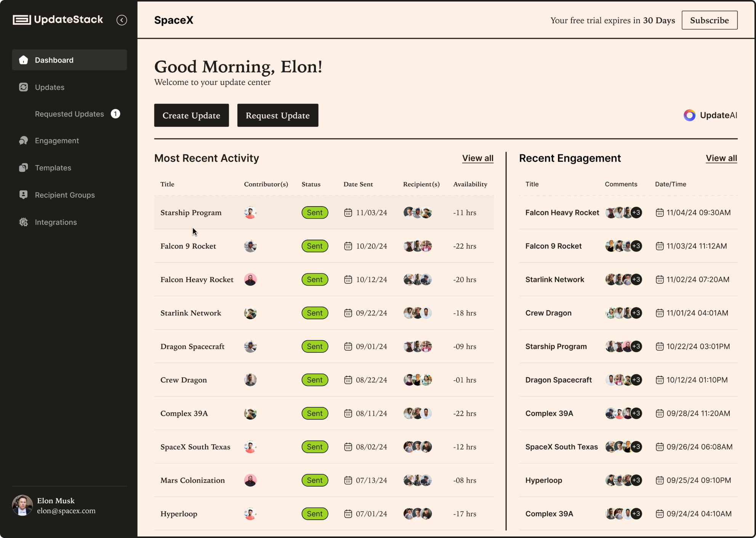Click the Integrations gear icon
The width and height of the screenshot is (756, 538).
coord(24,222)
